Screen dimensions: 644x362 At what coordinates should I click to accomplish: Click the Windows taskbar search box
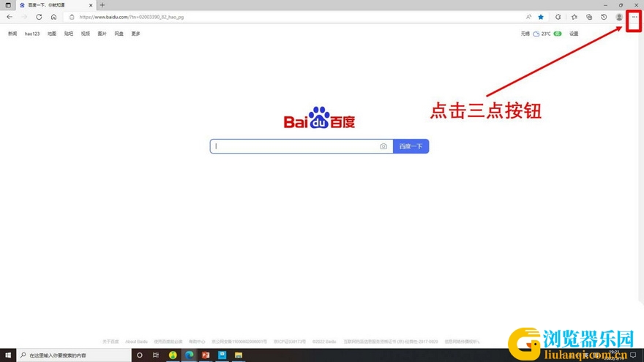tap(74, 355)
